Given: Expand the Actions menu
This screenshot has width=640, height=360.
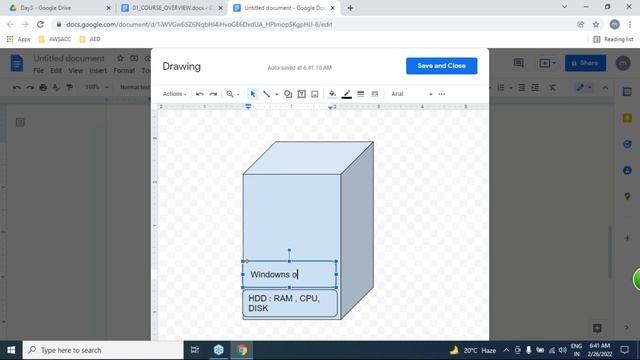Looking at the screenshot, I should click(174, 94).
